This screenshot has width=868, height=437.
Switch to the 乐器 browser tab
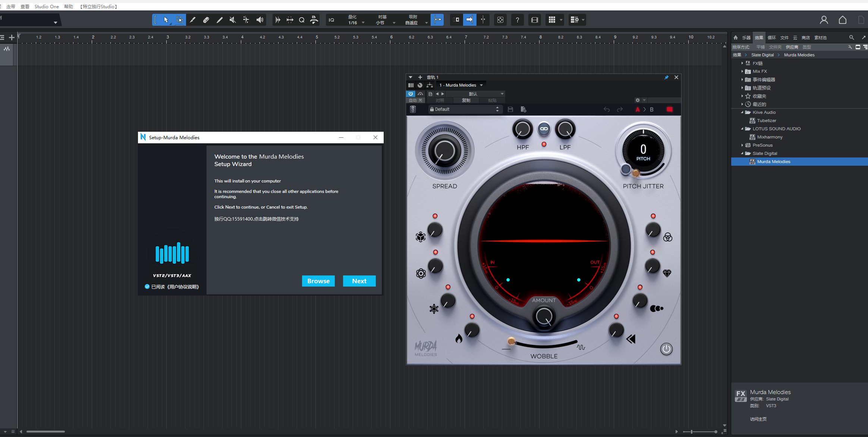[x=746, y=38]
